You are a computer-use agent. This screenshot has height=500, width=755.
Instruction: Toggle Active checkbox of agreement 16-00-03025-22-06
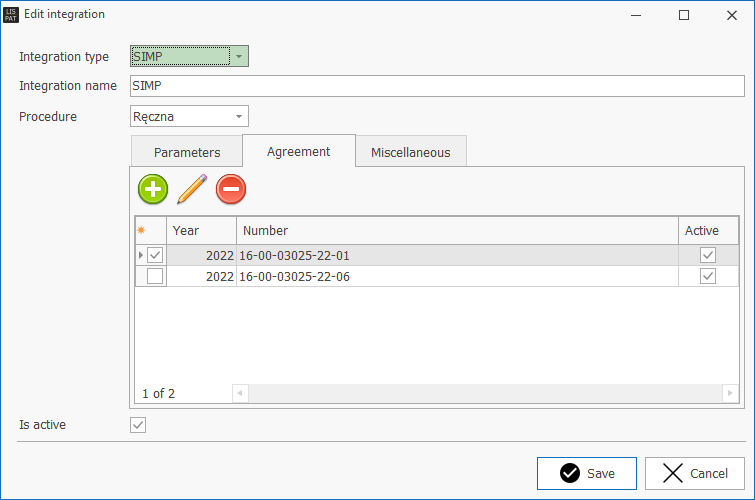pos(708,277)
